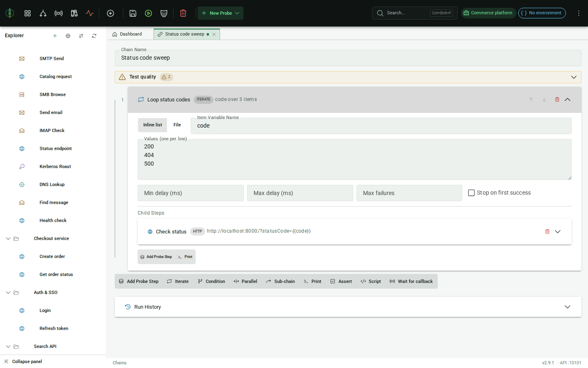This screenshot has height=368, width=588.
Task: Collapse the Search API folder
Action: tap(8, 346)
